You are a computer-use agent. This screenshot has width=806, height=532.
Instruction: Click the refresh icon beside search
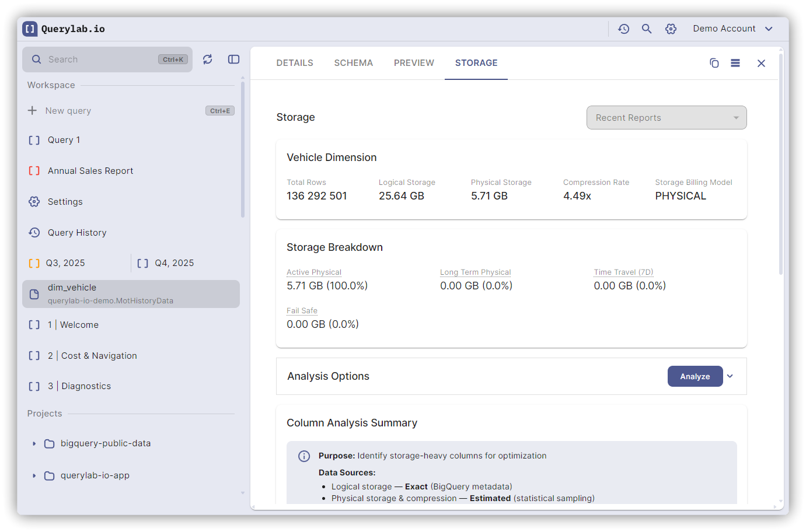[207, 60]
